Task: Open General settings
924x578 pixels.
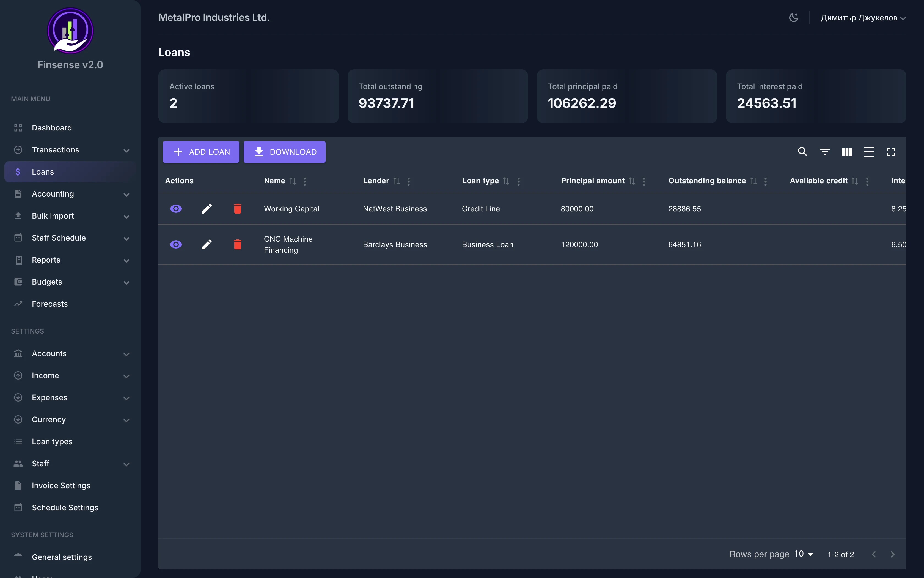Action: [70, 557]
